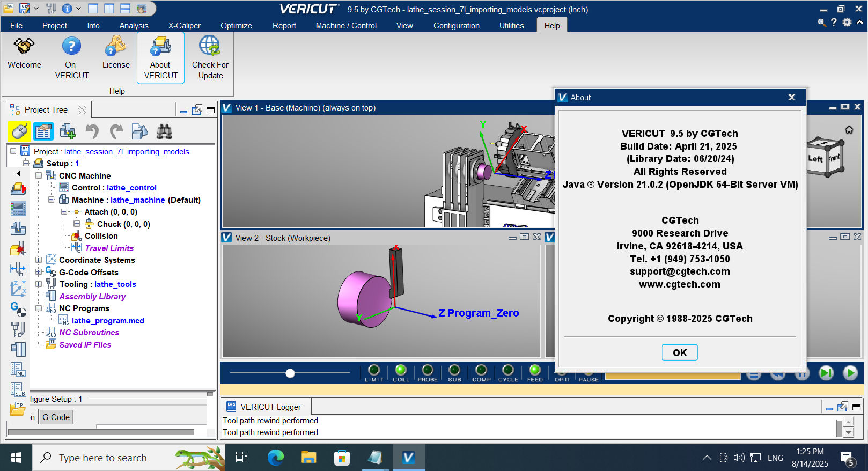
Task: Click the NC subroutines SUB sidebar icon
Action: coord(18,389)
